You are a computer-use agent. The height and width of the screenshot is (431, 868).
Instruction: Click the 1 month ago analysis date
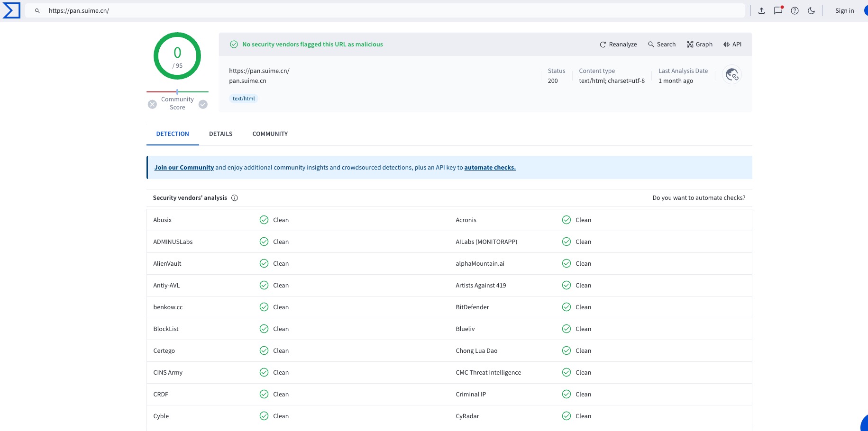[676, 81]
